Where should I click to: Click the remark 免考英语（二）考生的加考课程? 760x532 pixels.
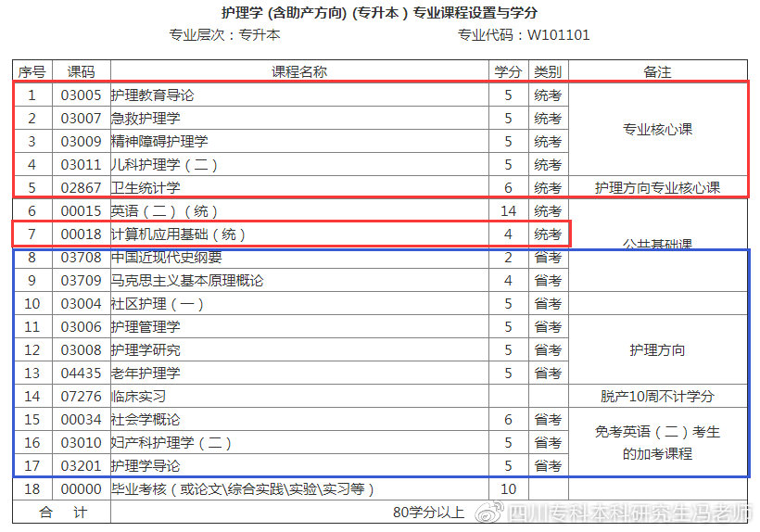click(657, 442)
